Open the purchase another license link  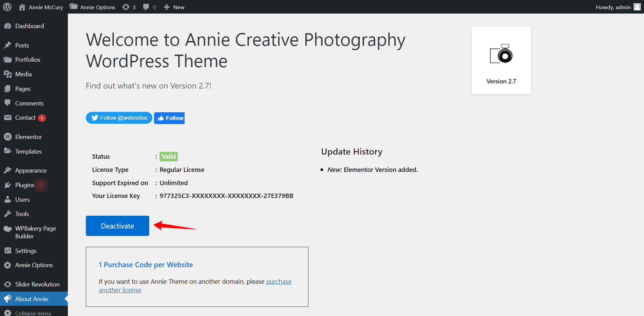195,286
